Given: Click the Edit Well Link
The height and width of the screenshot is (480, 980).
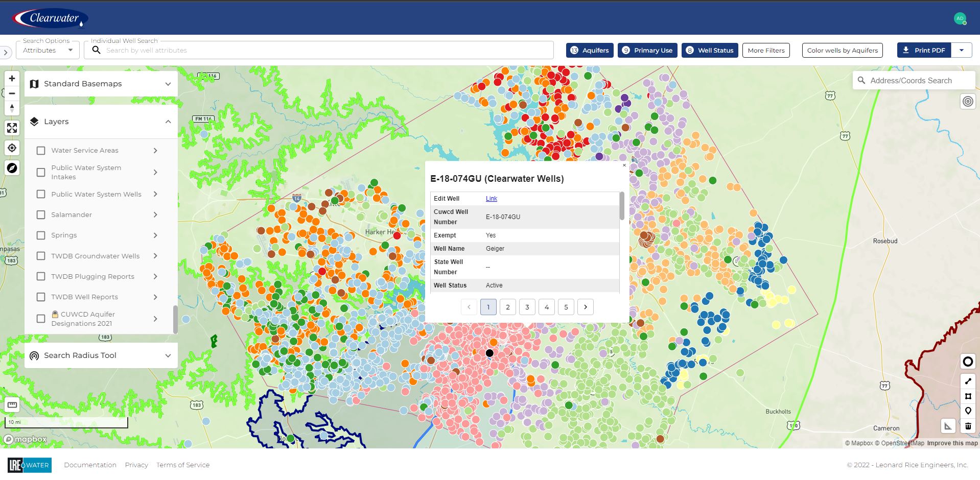Looking at the screenshot, I should click(x=491, y=199).
